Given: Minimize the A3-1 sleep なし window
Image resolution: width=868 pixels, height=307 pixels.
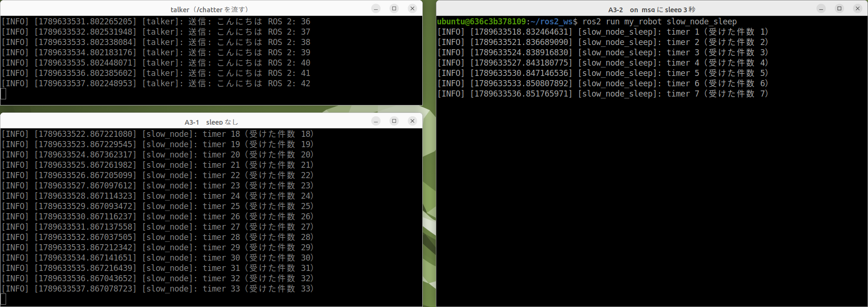Looking at the screenshot, I should [x=376, y=121].
